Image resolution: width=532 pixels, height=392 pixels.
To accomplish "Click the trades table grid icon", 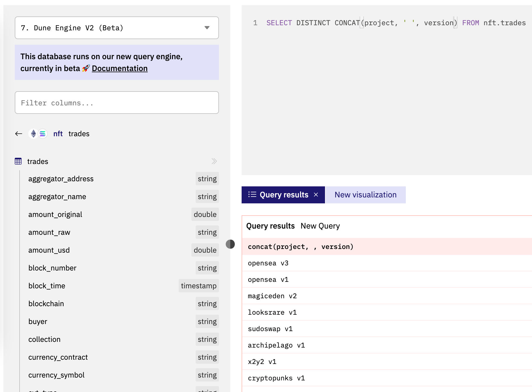I will 18,161.
